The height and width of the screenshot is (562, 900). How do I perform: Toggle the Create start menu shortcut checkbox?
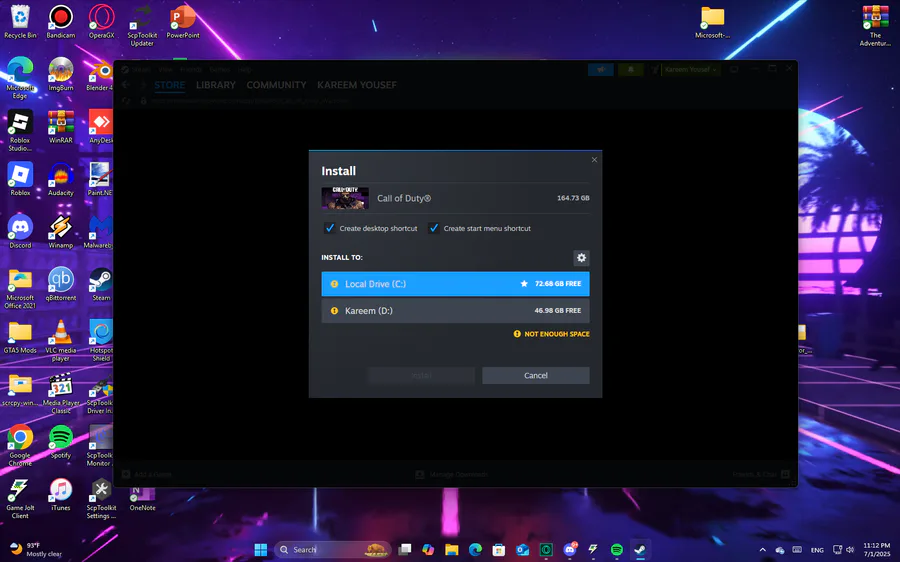tap(434, 228)
